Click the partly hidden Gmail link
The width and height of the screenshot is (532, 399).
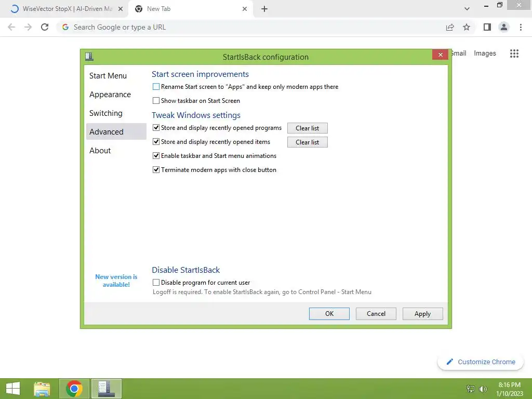coord(459,54)
